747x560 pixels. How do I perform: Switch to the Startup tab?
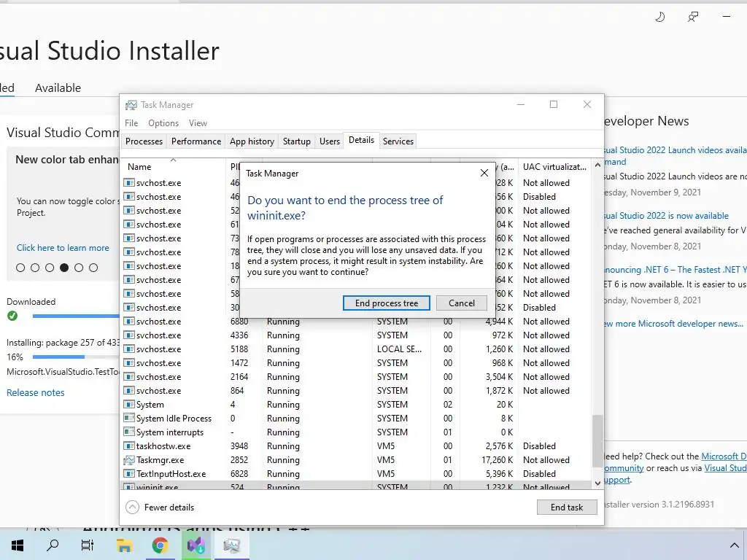click(296, 141)
